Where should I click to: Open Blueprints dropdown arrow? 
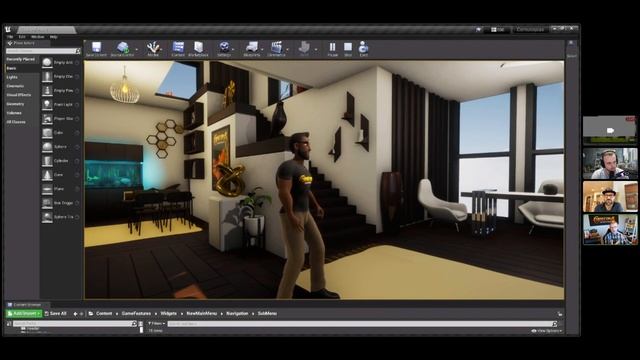pos(262,49)
